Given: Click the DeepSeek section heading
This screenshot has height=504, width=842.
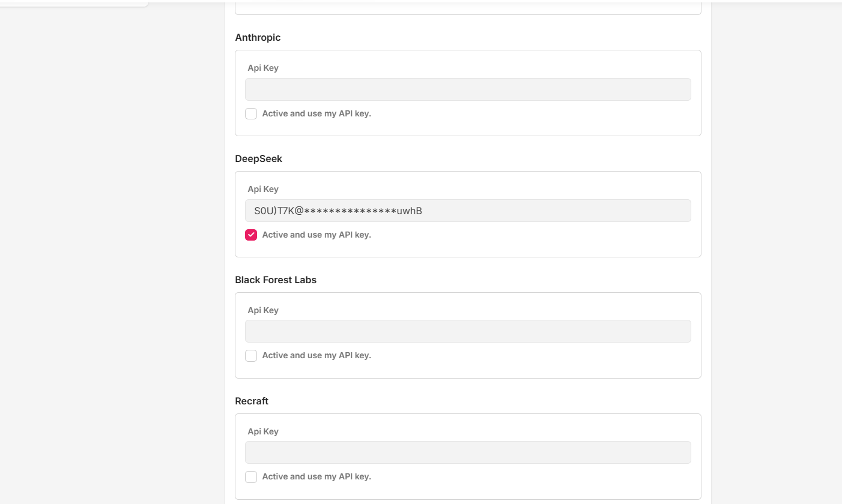Looking at the screenshot, I should click(x=258, y=158).
